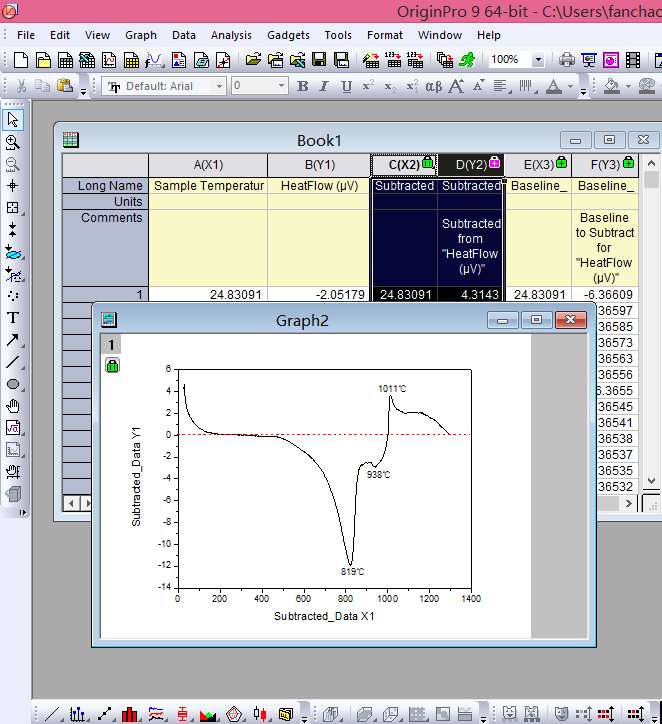
Task: Open the font size dropdown
Action: [x=281, y=86]
